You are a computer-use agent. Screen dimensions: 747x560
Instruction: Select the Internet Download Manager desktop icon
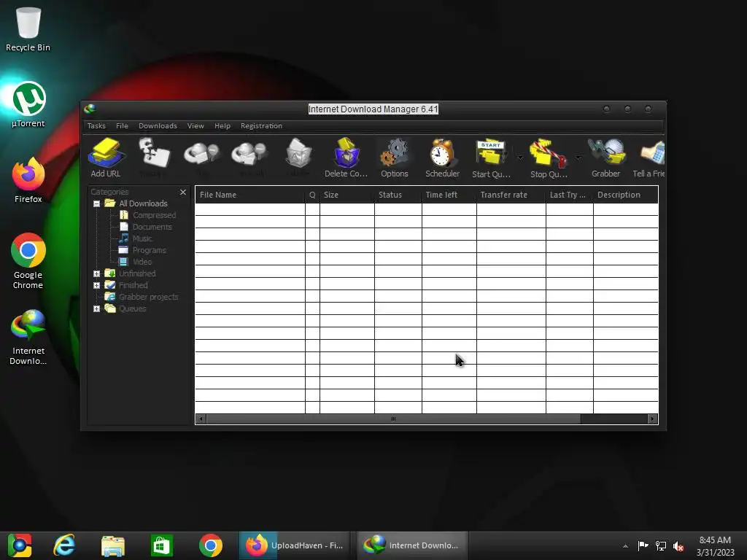28,337
